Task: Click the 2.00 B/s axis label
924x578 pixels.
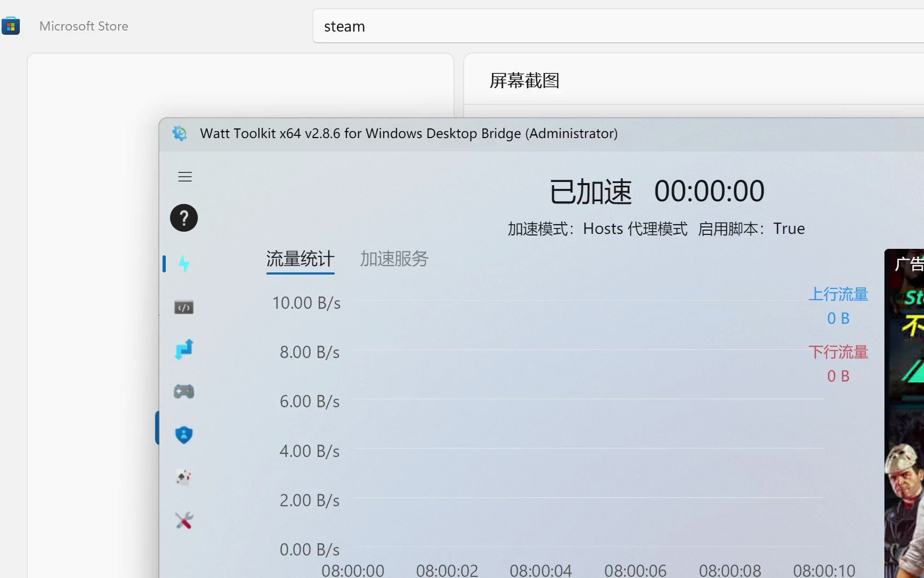Action: [x=310, y=500]
